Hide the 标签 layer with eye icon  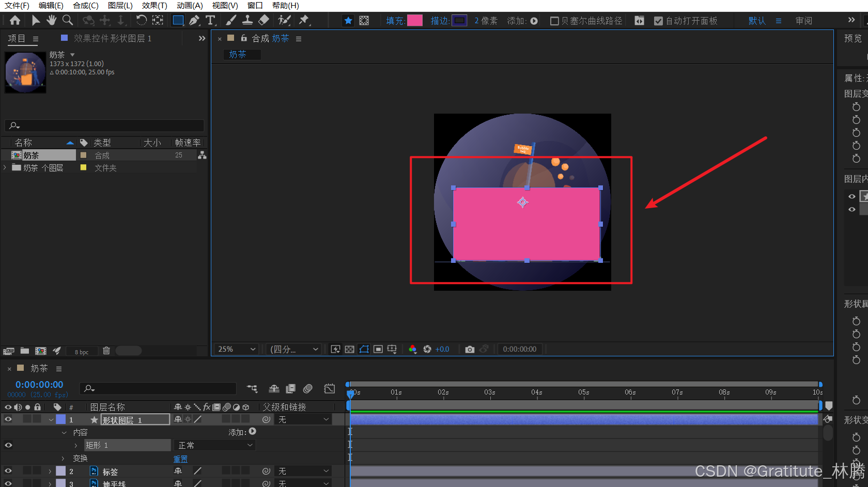[x=8, y=471]
